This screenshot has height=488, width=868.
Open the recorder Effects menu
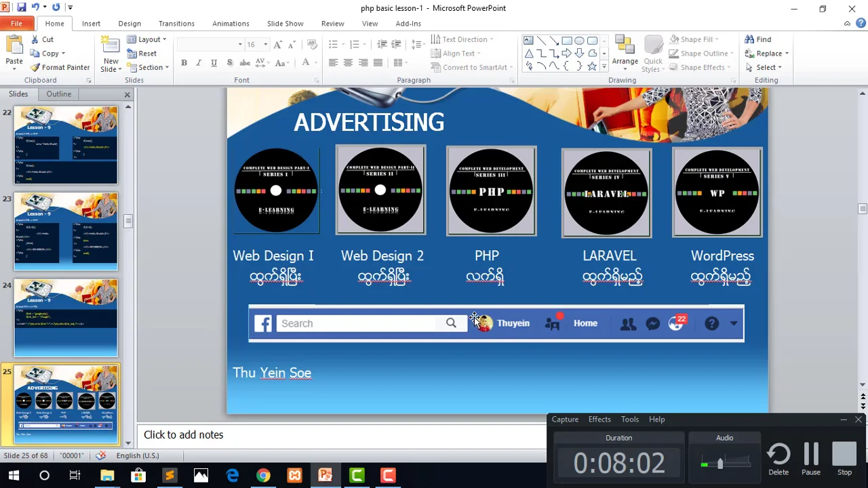(599, 420)
